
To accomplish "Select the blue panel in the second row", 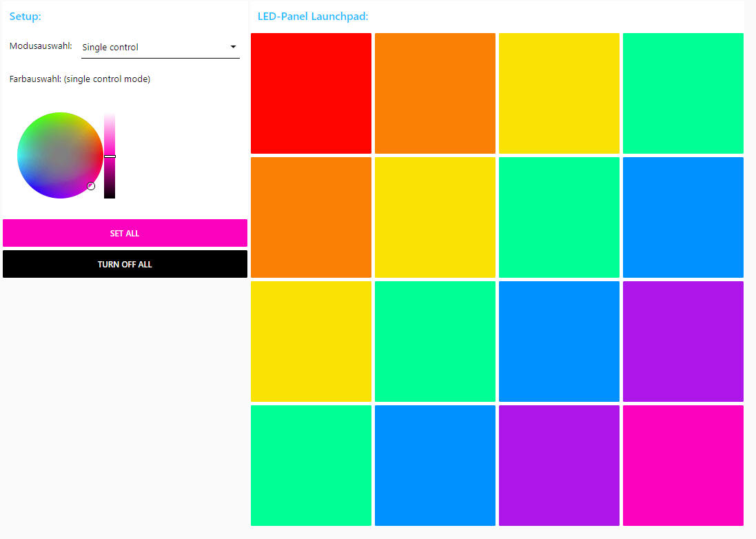I will [683, 217].
